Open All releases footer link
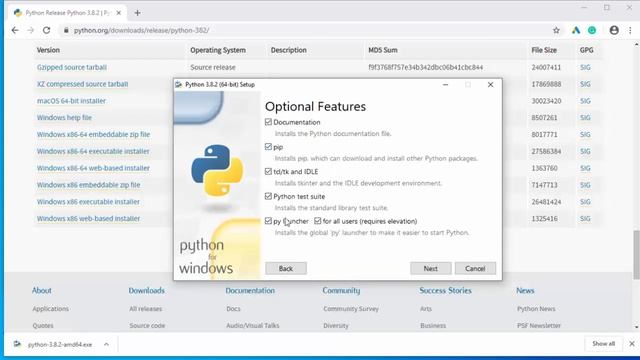640x360 pixels. pos(146,309)
